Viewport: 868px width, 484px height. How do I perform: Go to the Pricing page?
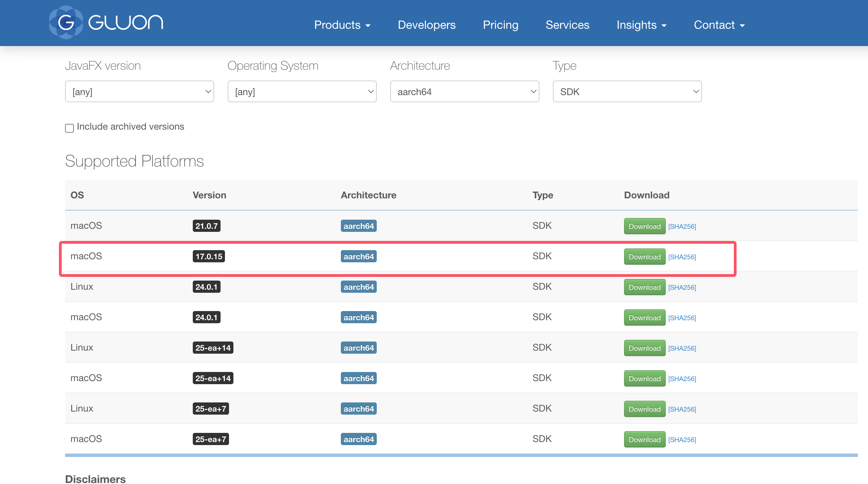[500, 25]
